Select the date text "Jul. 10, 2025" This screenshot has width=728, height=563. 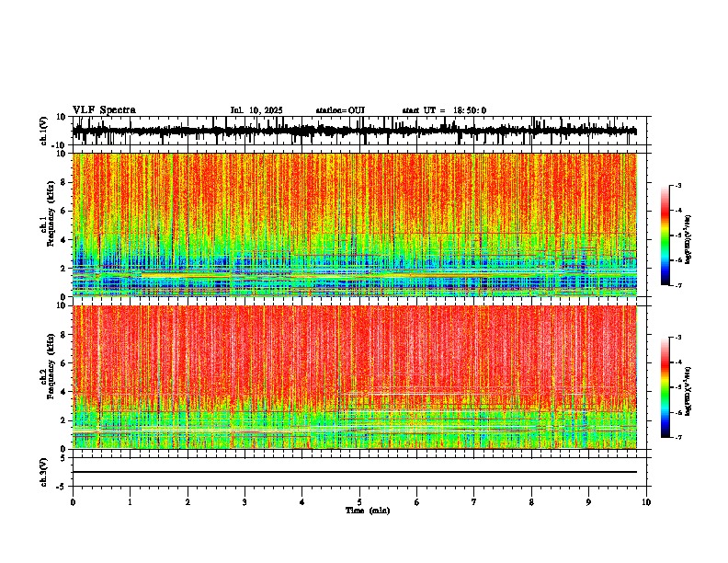point(256,110)
